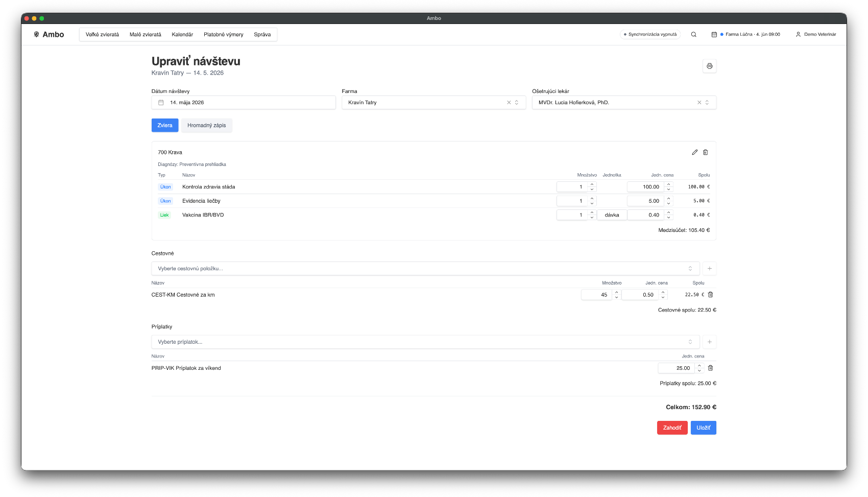Save the visit with Uložiť
This screenshot has height=497, width=868.
coord(704,428)
